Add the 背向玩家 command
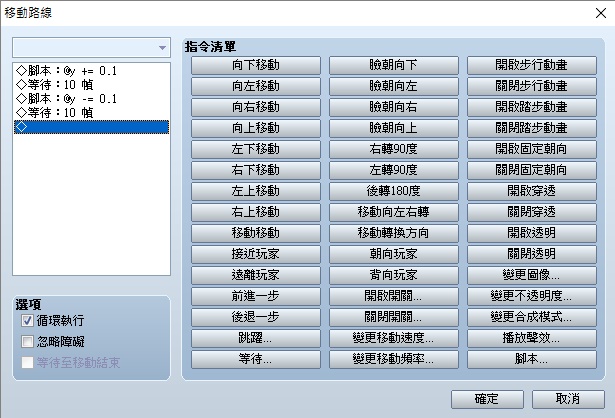Image resolution: width=615 pixels, height=418 pixels. (x=394, y=275)
